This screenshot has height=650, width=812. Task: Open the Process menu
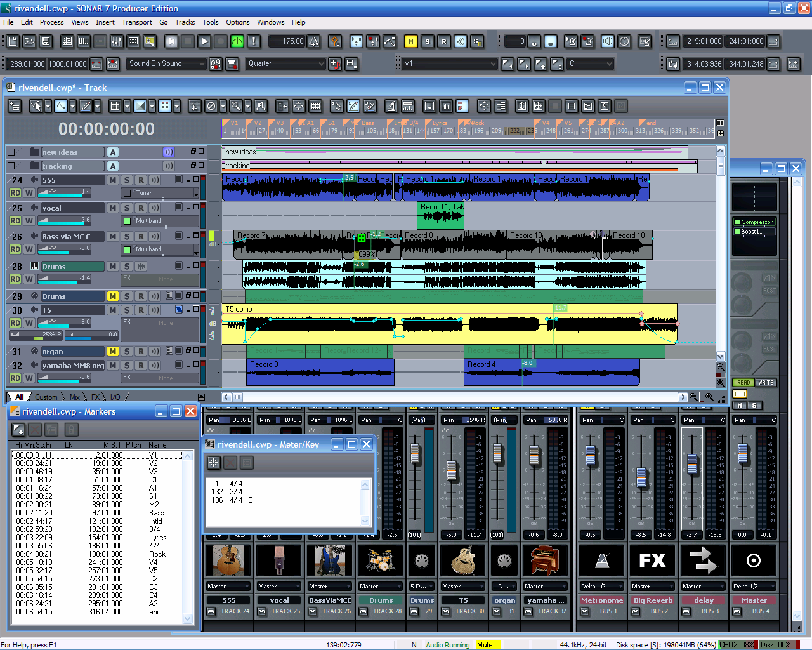coord(51,22)
